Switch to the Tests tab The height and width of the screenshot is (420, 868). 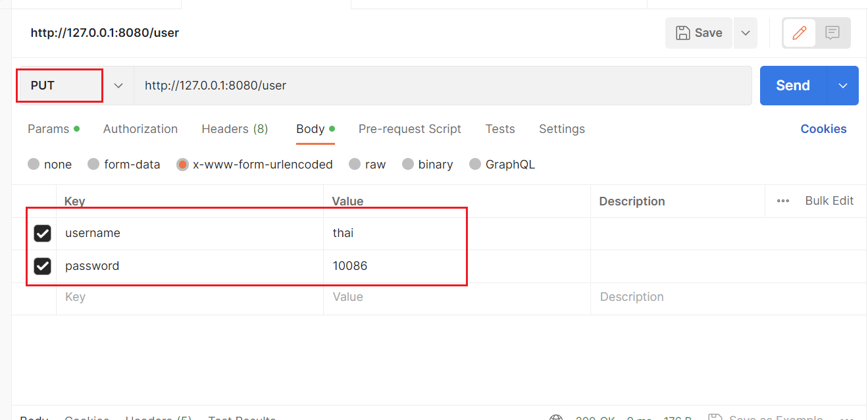(500, 129)
